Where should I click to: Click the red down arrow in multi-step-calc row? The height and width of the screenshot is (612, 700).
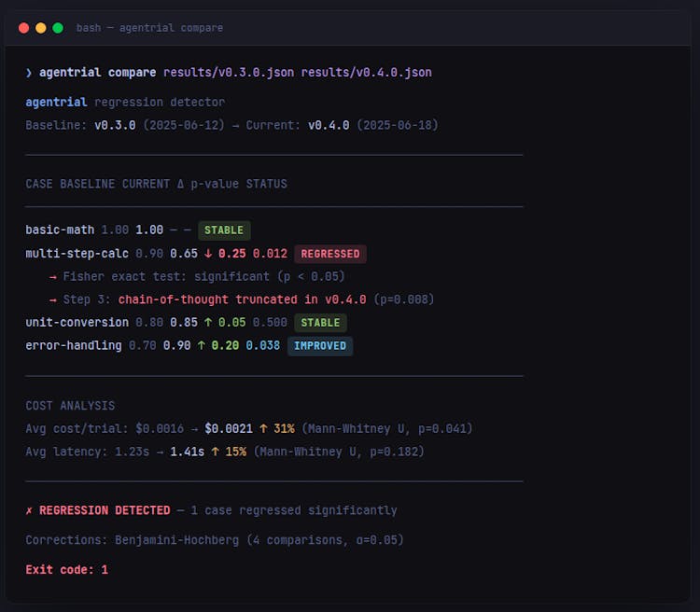pyautogui.click(x=209, y=254)
